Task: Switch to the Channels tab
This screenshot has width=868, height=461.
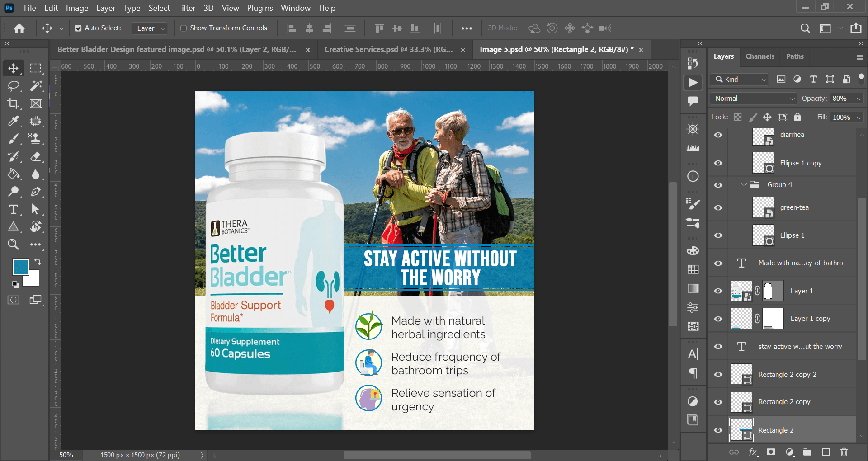Action: (x=759, y=56)
